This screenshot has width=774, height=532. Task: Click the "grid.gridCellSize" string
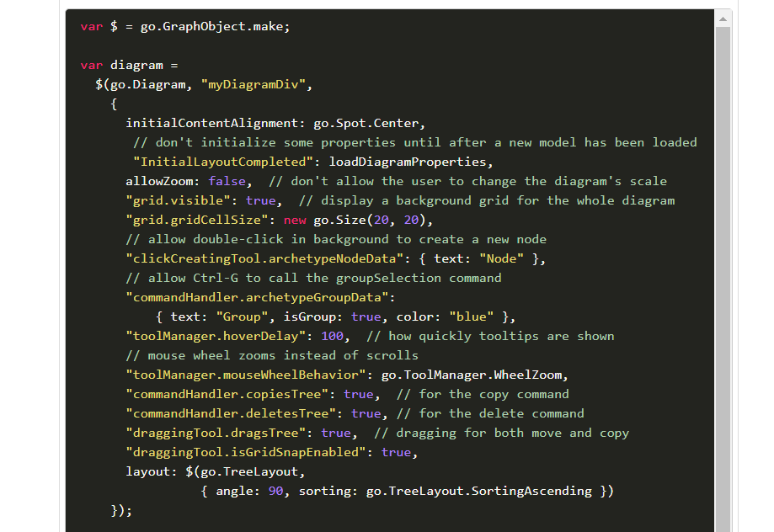click(197, 220)
